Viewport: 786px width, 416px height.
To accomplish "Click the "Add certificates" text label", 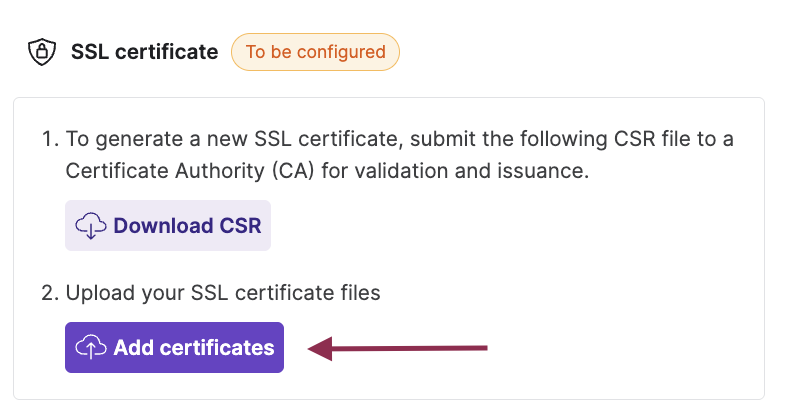I will coord(194,347).
